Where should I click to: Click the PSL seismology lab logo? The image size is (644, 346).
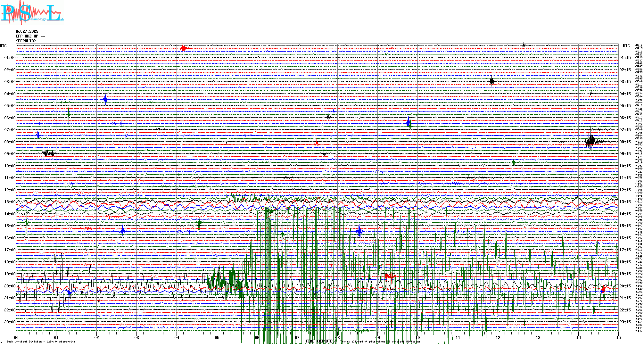pyautogui.click(x=32, y=13)
